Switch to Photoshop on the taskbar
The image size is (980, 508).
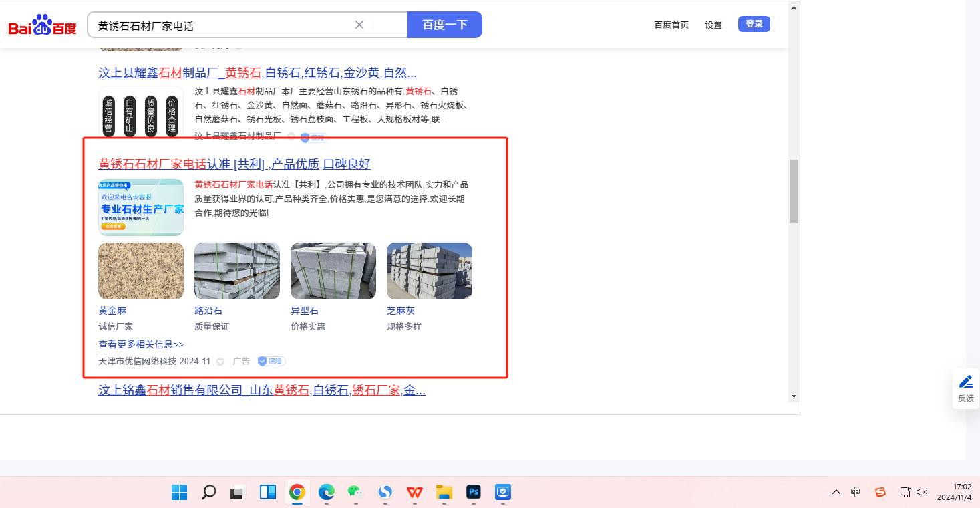tap(474, 493)
